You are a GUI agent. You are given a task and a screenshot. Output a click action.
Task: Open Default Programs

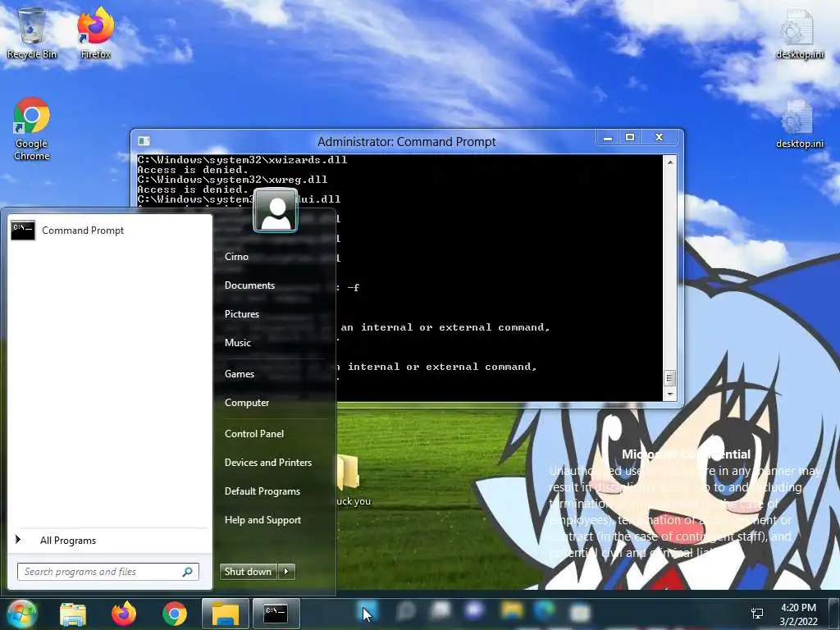[x=262, y=491]
